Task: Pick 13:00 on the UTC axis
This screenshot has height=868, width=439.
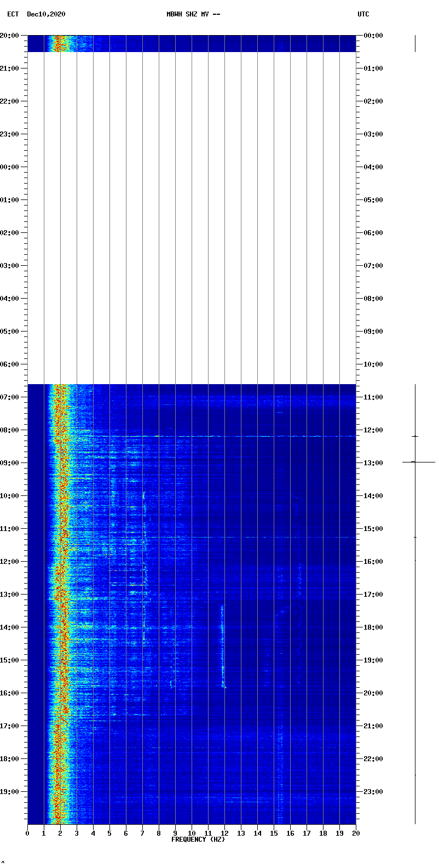Action: pyautogui.click(x=373, y=463)
